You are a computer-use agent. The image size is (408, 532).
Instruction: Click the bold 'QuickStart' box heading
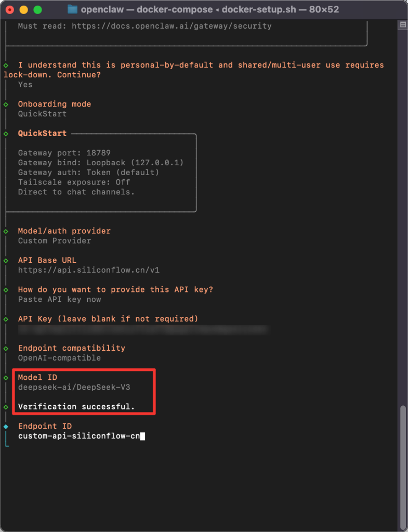[x=42, y=134]
